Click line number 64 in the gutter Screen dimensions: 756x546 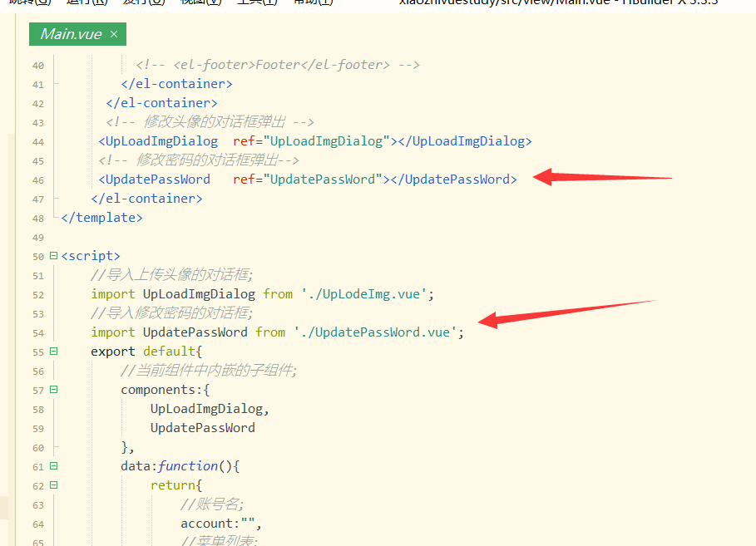coord(38,524)
